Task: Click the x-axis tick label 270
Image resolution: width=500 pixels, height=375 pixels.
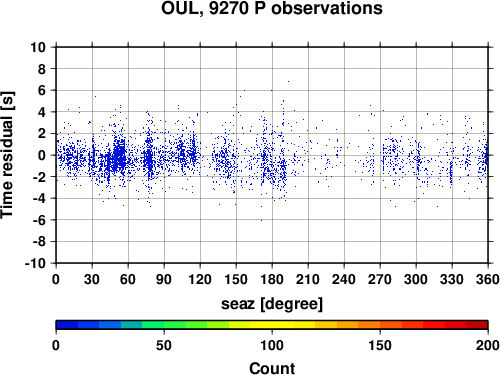Action: 380,279
